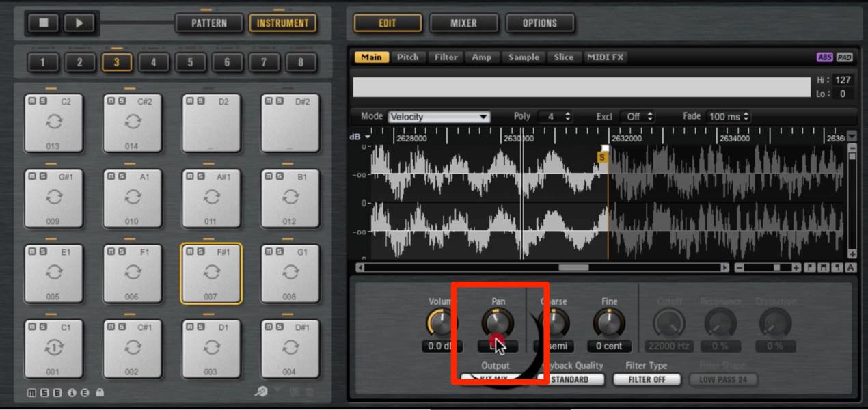
Task: Mute the G#1 pad
Action: tap(32, 176)
